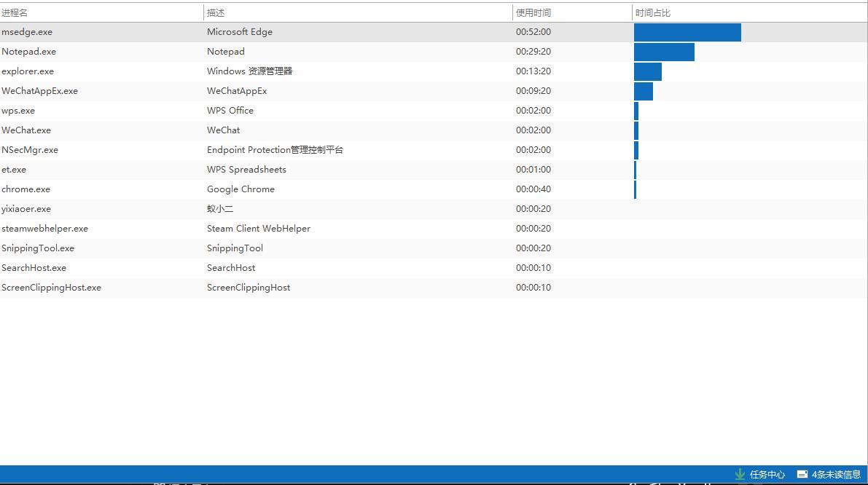The image size is (868, 485).
Task: Sort by 使用时间 column header
Action: click(533, 13)
